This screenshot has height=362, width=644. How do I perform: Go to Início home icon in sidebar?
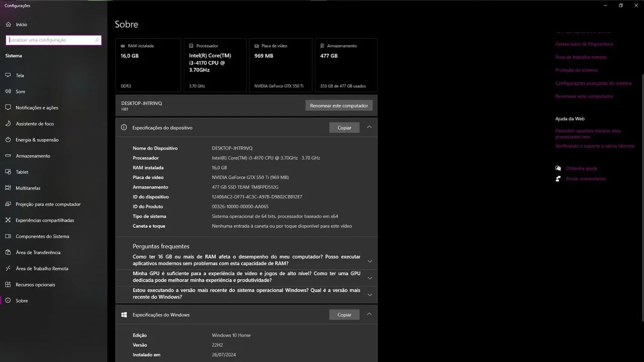point(8,24)
